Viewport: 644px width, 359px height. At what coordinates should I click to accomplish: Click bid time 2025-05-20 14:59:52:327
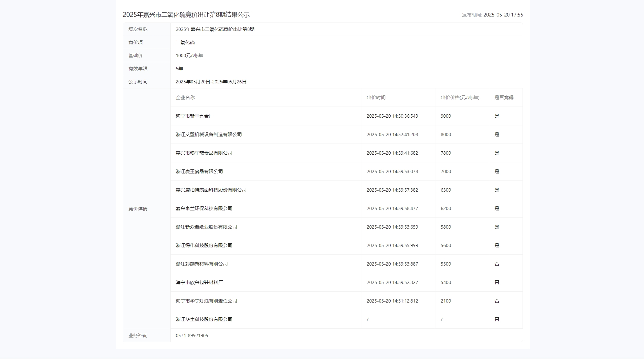pyautogui.click(x=392, y=282)
